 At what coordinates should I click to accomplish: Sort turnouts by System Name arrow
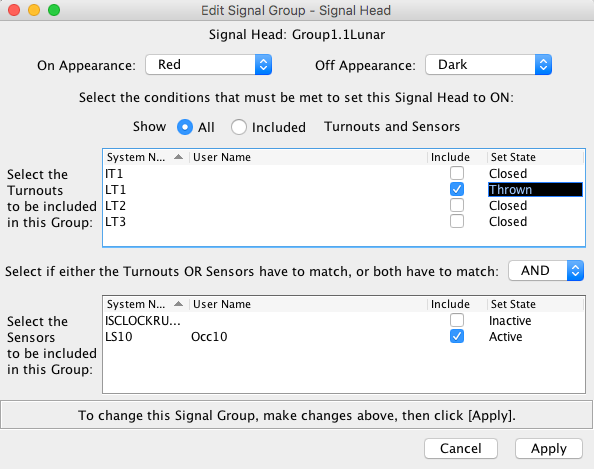point(178,157)
